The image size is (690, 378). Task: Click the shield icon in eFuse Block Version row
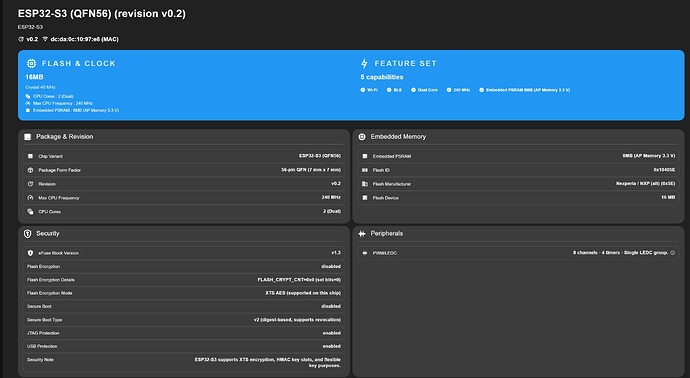coord(30,253)
